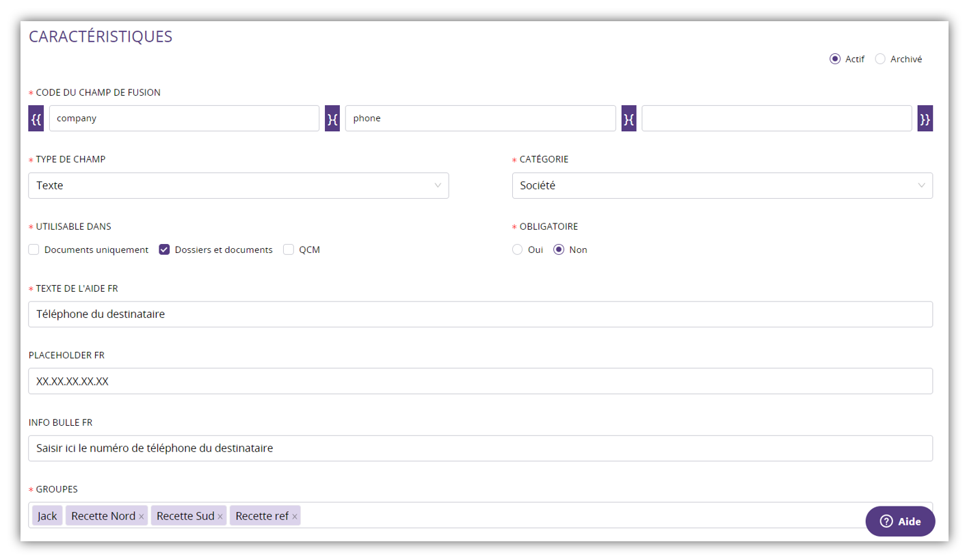Image resolution: width=980 pixels, height=557 pixels.
Task: Remove the Recette ref group tag
Action: point(295,517)
